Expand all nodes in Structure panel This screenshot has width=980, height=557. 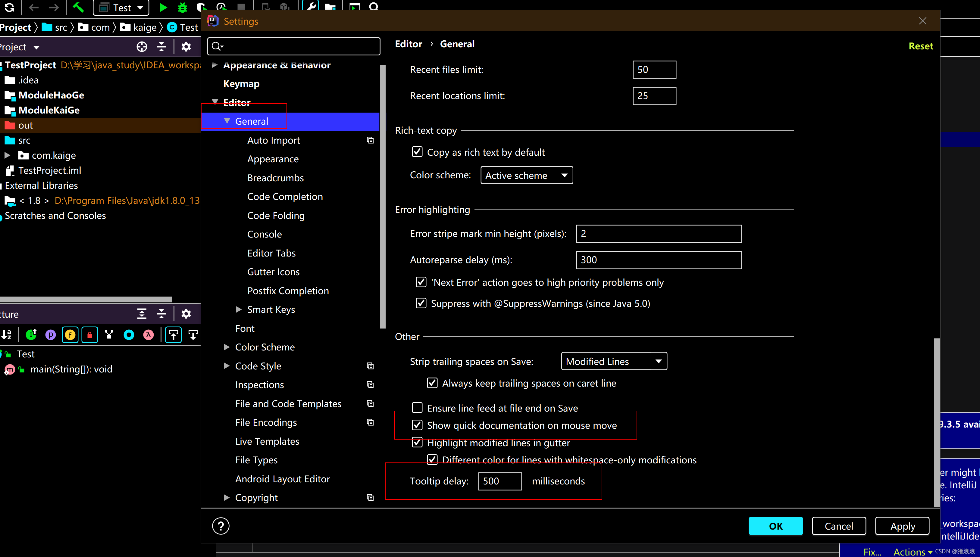click(x=142, y=314)
